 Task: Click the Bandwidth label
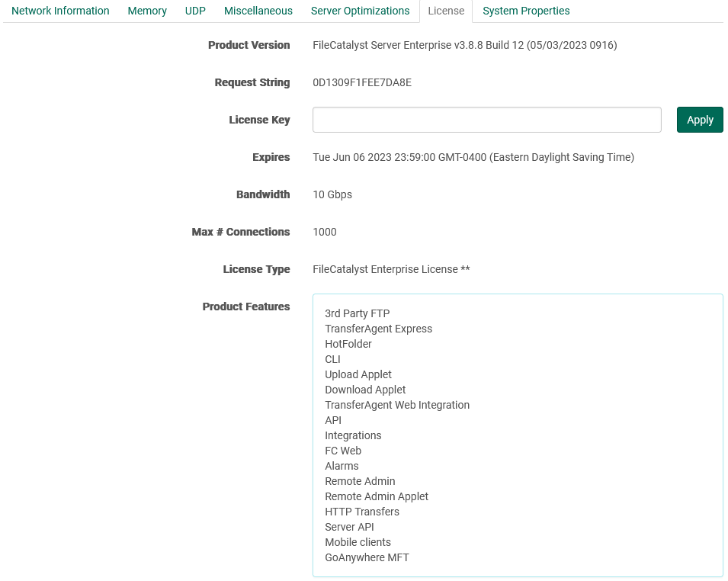pyautogui.click(x=263, y=194)
